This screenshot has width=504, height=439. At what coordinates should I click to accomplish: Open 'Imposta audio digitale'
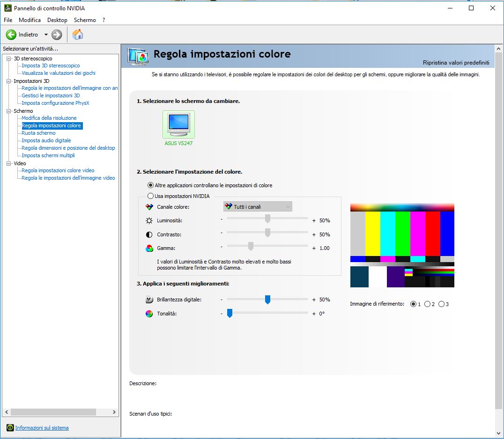tap(46, 140)
